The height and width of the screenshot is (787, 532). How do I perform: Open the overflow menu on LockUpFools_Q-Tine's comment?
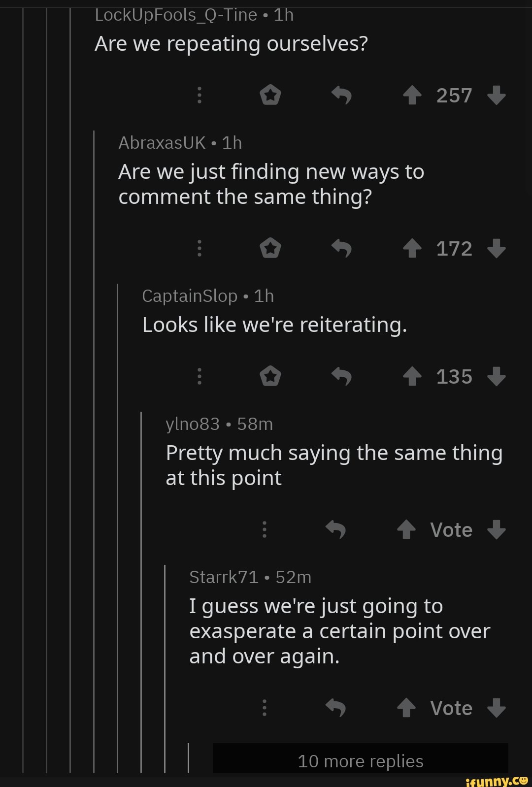tap(199, 96)
